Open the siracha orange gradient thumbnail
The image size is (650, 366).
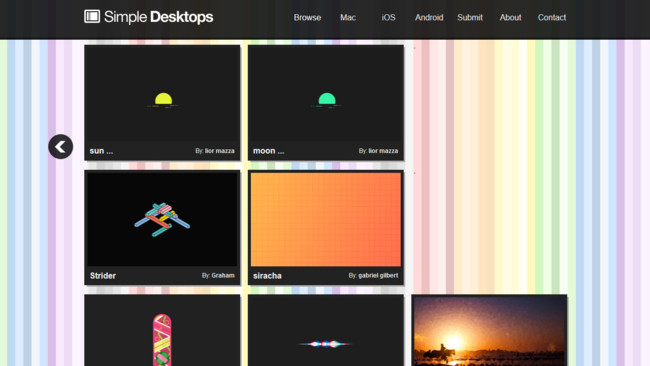326,219
